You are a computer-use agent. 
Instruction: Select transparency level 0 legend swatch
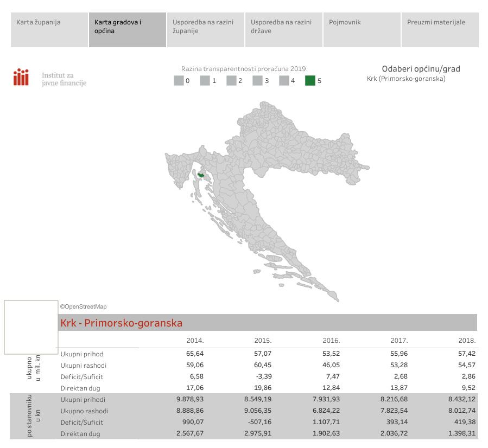(179, 81)
